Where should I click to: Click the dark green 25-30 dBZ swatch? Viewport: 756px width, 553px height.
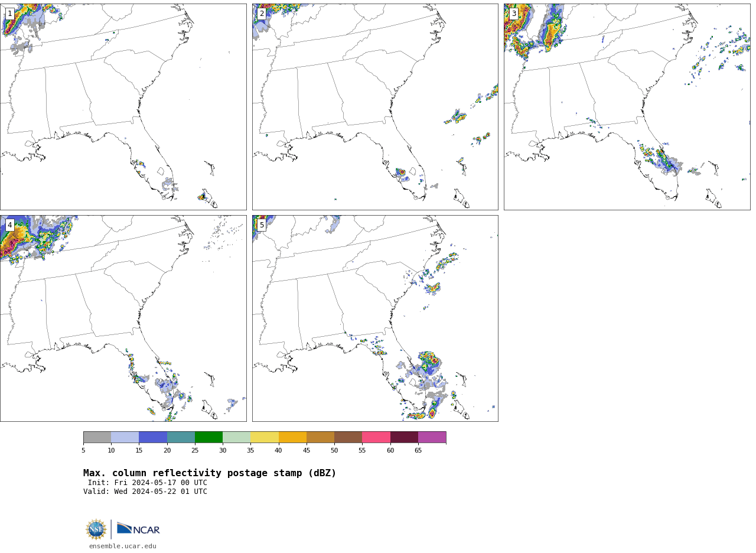[208, 437]
